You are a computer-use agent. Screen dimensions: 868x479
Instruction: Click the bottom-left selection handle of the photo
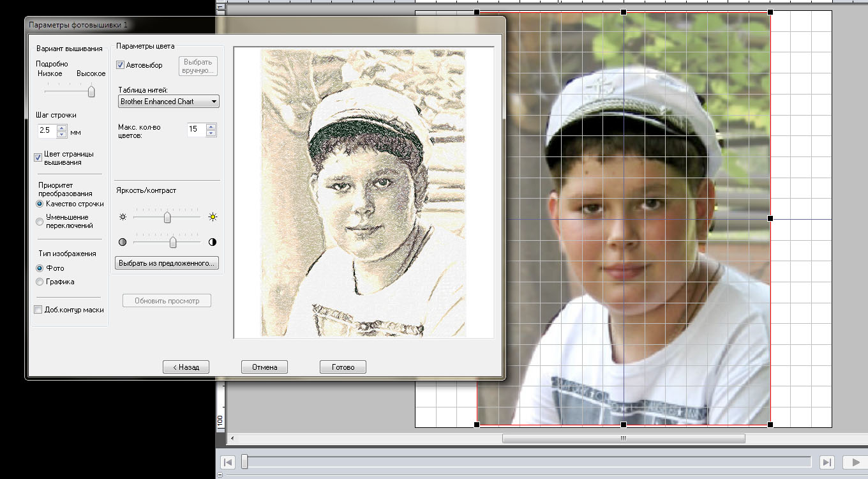tap(477, 425)
